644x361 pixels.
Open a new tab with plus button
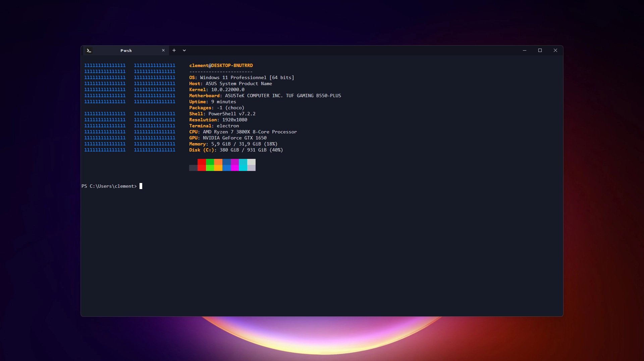point(174,50)
